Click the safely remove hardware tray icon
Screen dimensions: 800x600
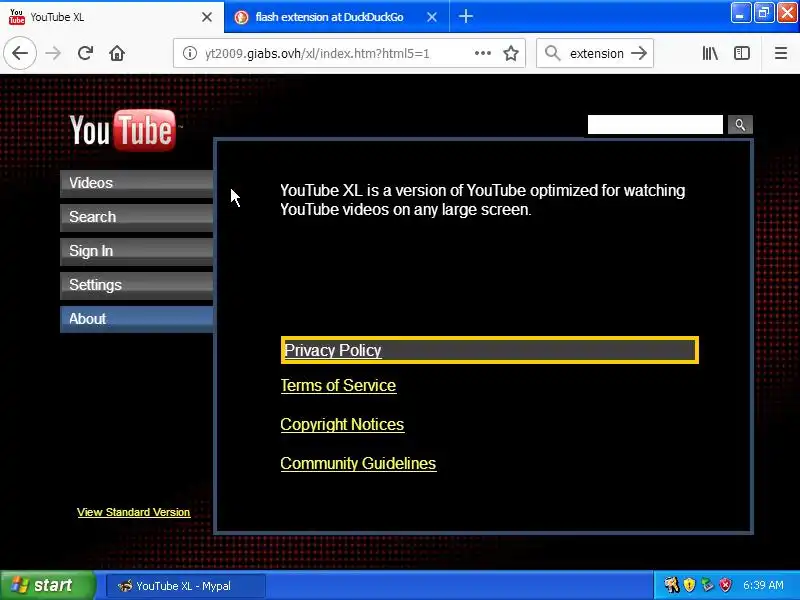click(707, 585)
